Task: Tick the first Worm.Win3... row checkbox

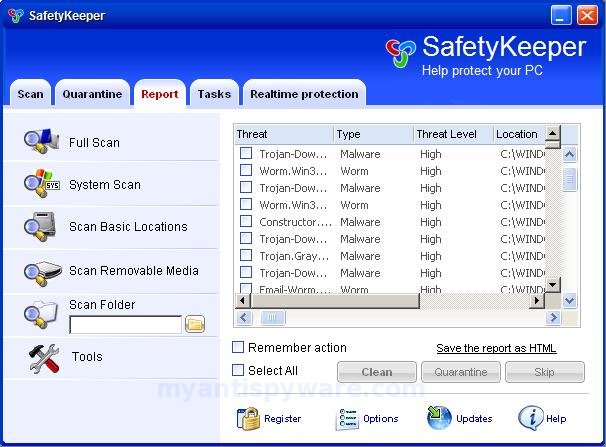Action: click(x=246, y=170)
